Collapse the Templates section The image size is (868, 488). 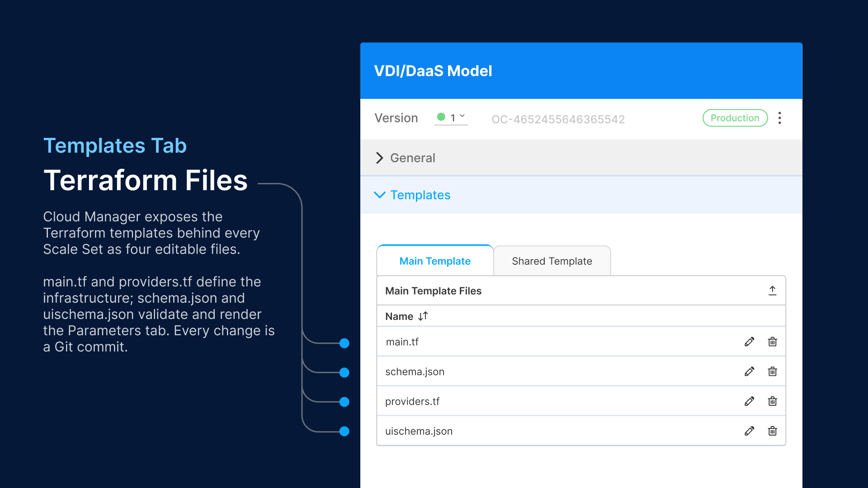coord(581,195)
